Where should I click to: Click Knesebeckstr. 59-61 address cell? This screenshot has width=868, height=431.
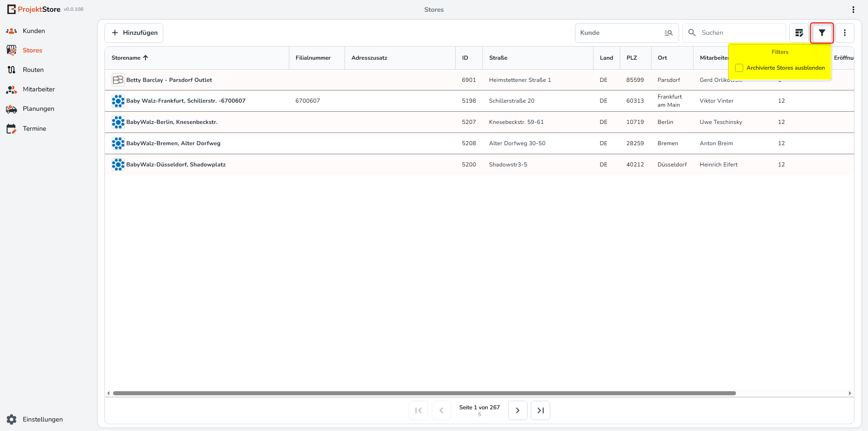click(x=516, y=122)
